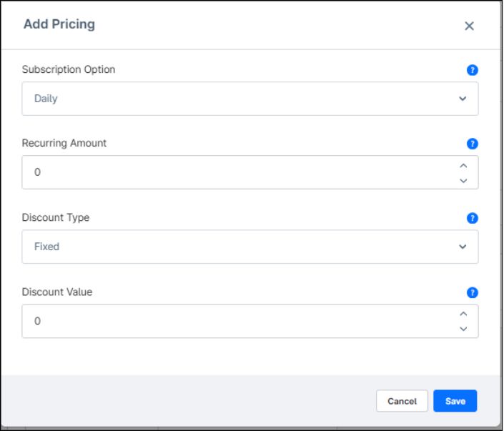Image resolution: width=504 pixels, height=431 pixels.
Task: Close the Add Pricing dialog with X
Action: point(469,26)
